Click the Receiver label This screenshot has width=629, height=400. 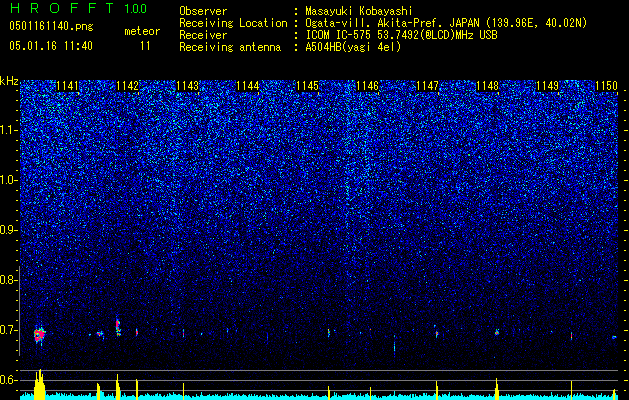(x=203, y=35)
